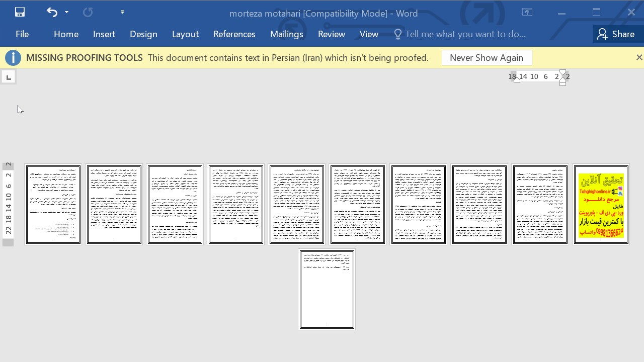The height and width of the screenshot is (362, 644).
Task: Open the Customize Quick Access Toolbar dropdown
Action: pos(122,12)
